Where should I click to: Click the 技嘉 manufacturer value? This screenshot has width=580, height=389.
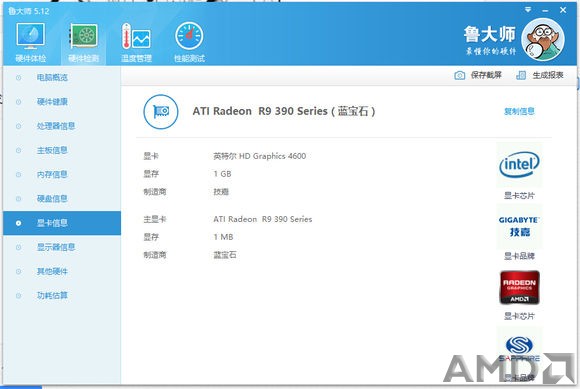tap(221, 192)
